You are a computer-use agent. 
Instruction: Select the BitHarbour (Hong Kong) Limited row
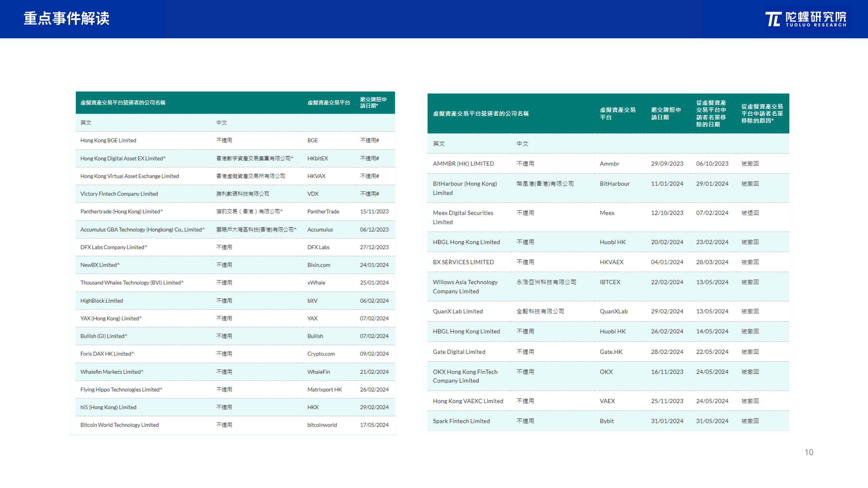coord(465,188)
